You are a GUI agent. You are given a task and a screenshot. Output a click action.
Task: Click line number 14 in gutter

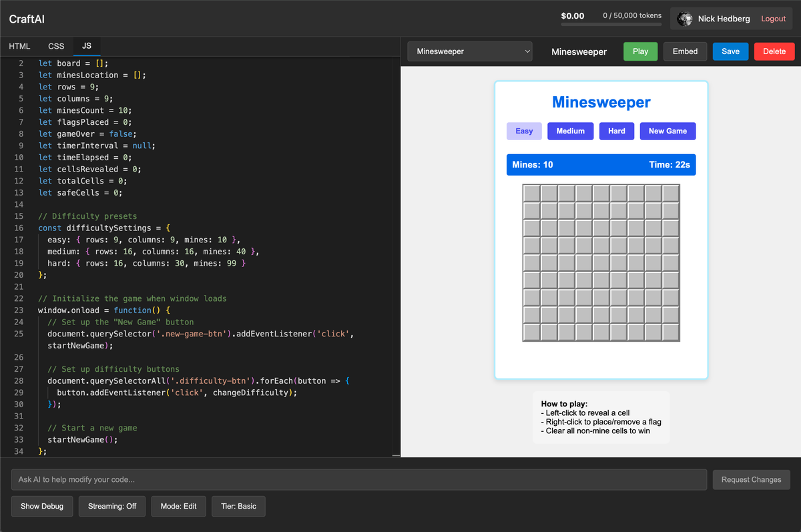click(19, 204)
